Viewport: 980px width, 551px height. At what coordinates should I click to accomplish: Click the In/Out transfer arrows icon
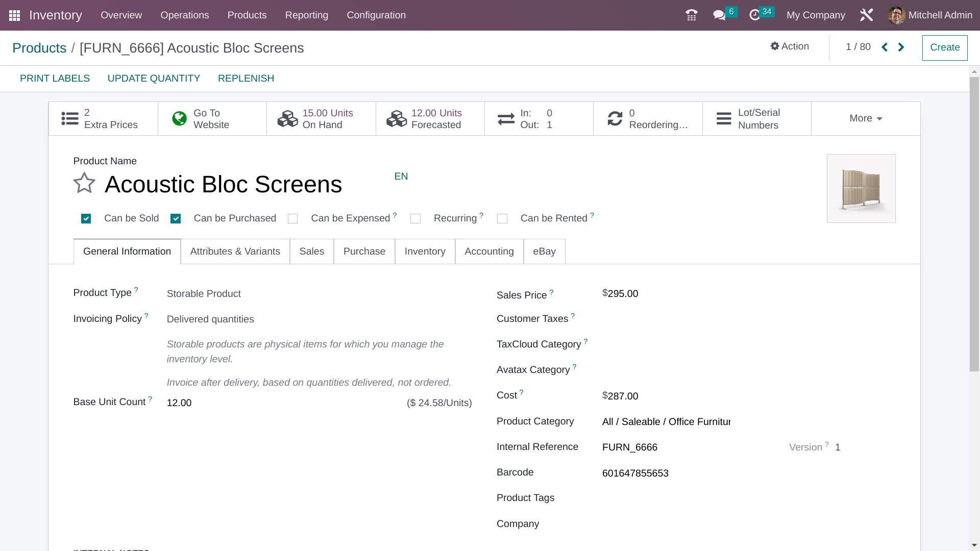pyautogui.click(x=506, y=119)
